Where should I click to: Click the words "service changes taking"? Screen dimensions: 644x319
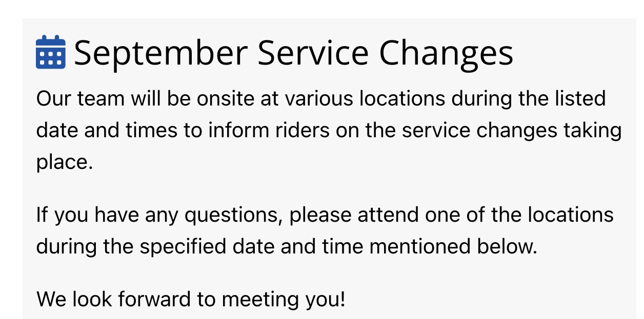coord(512,131)
